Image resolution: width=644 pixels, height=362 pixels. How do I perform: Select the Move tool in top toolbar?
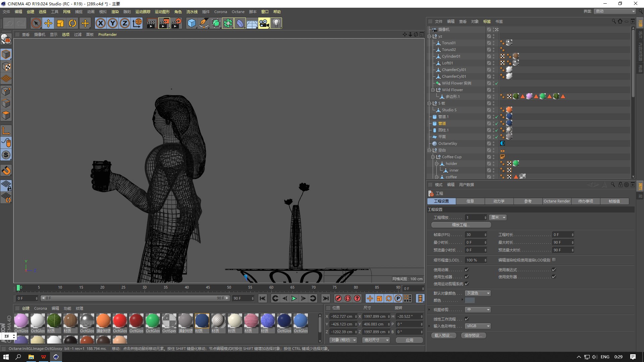pyautogui.click(x=48, y=23)
